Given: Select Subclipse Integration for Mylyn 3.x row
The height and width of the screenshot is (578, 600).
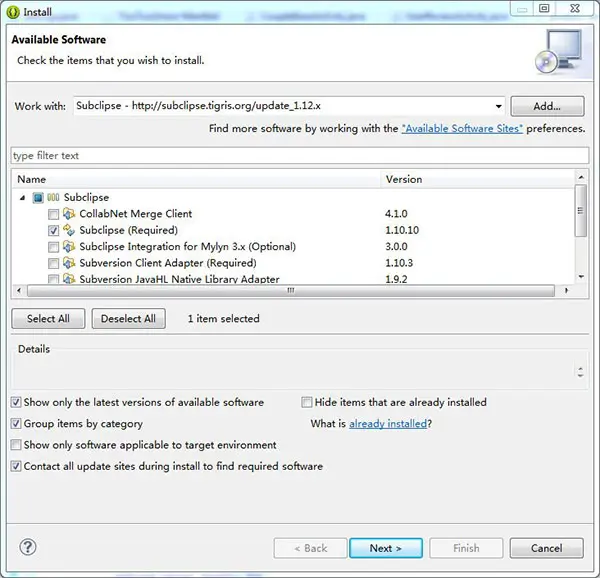Looking at the screenshot, I should coord(188,247).
